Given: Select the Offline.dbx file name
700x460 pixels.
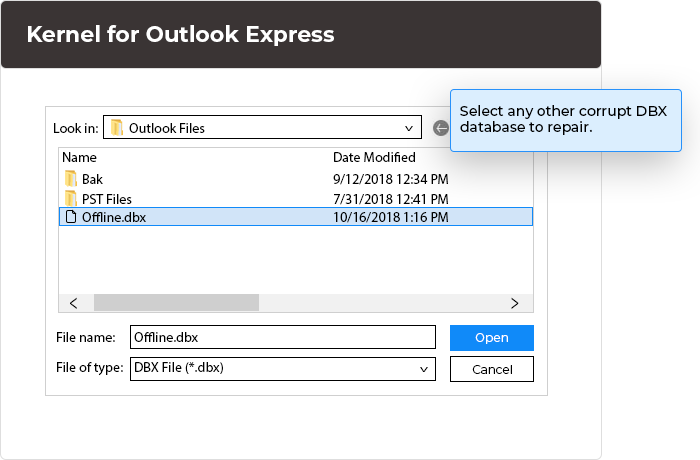Looking at the screenshot, I should [113, 217].
